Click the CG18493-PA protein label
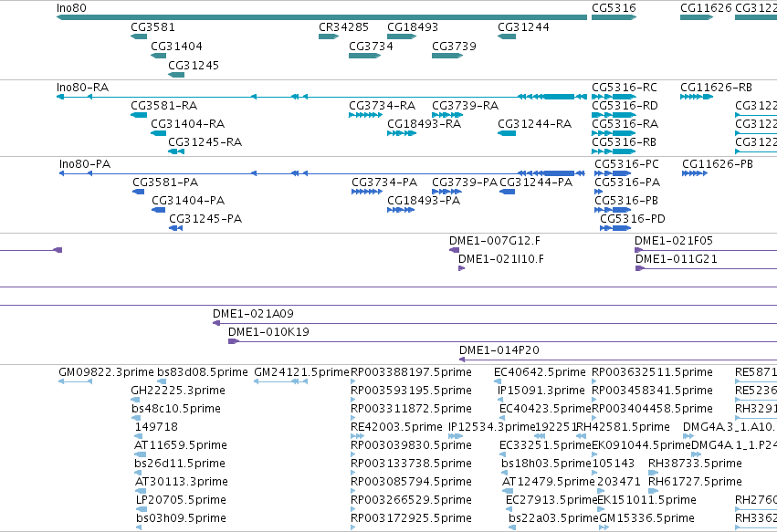Viewport: 777px width, 532px height. [x=424, y=201]
